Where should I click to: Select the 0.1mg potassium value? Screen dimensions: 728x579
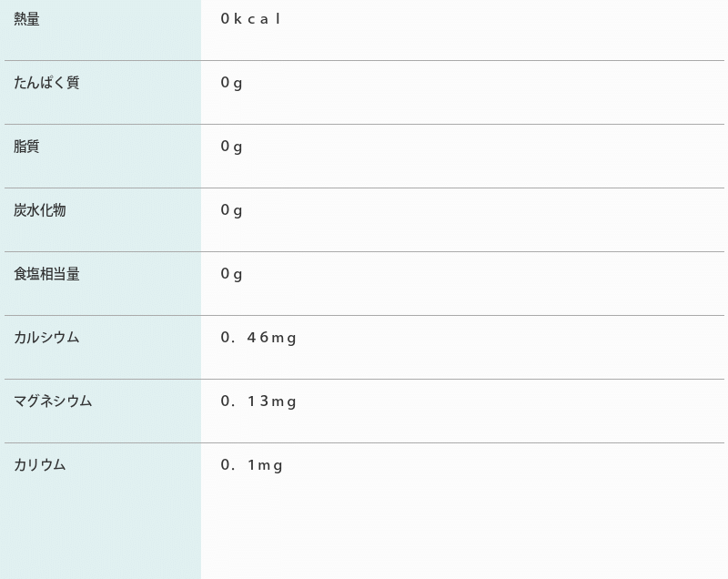pyautogui.click(x=251, y=465)
